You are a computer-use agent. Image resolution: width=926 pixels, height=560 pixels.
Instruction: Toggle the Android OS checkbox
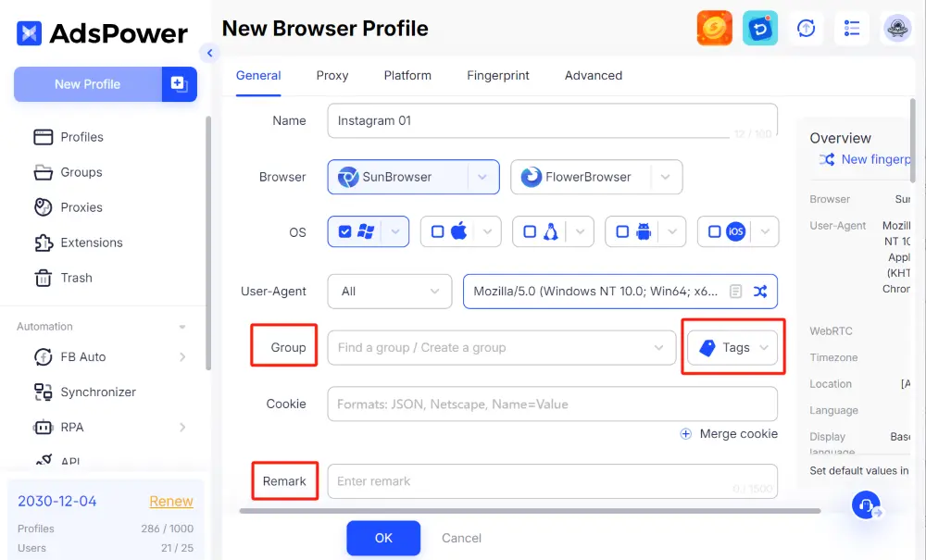pyautogui.click(x=622, y=231)
